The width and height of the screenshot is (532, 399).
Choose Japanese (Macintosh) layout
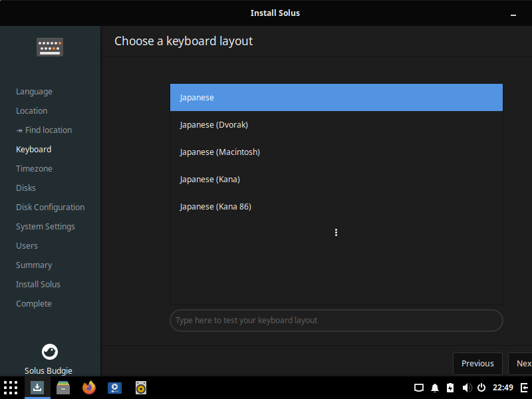pos(336,152)
